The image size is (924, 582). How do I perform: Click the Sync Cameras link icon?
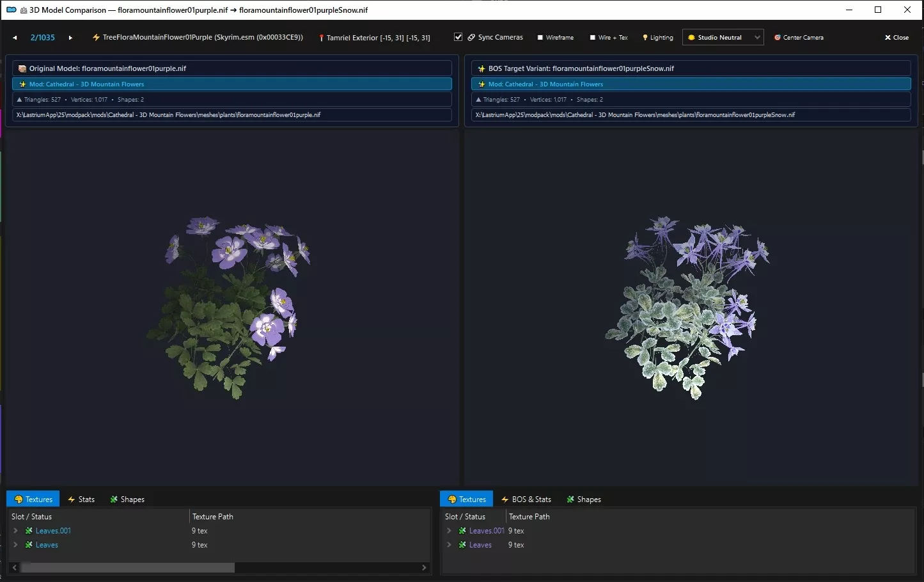click(x=471, y=37)
